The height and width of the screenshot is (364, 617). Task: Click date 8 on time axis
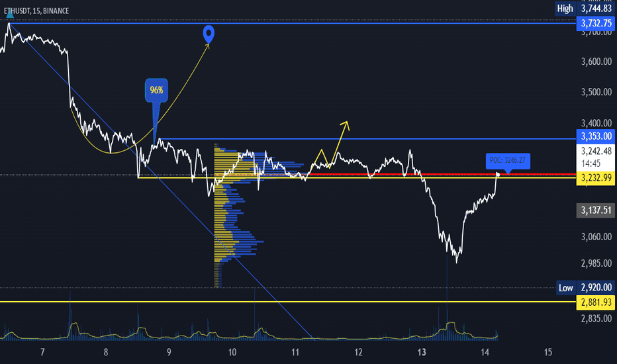105,352
